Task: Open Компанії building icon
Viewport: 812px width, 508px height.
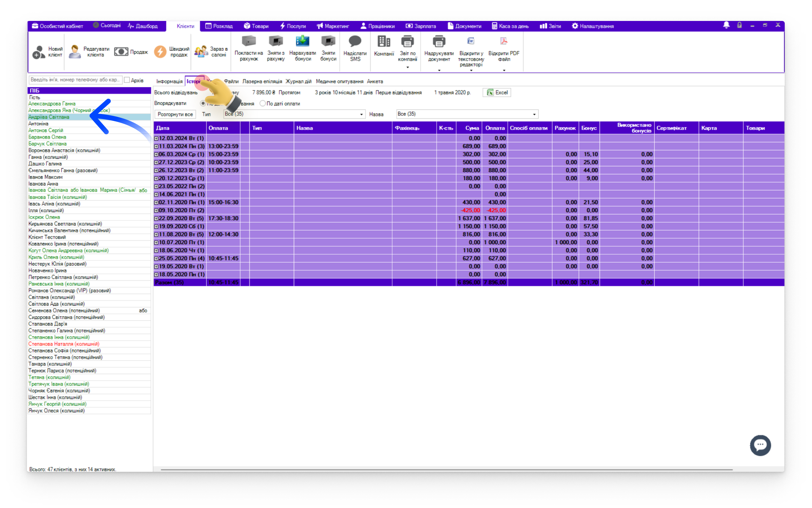Action: pos(384,41)
